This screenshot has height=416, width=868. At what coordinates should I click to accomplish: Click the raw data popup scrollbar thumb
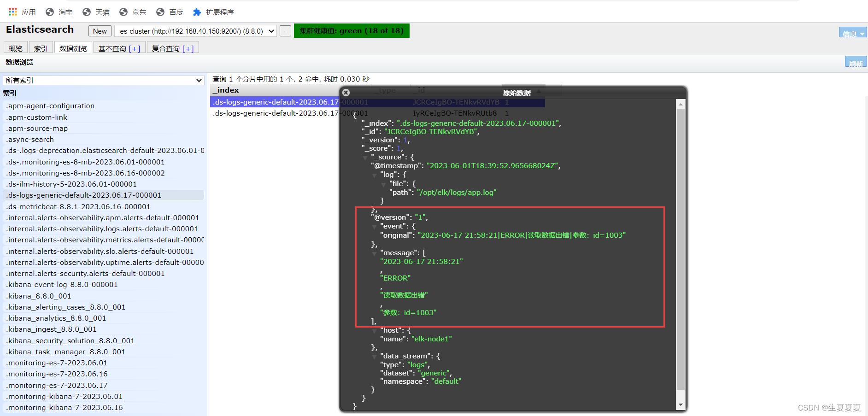point(680,249)
